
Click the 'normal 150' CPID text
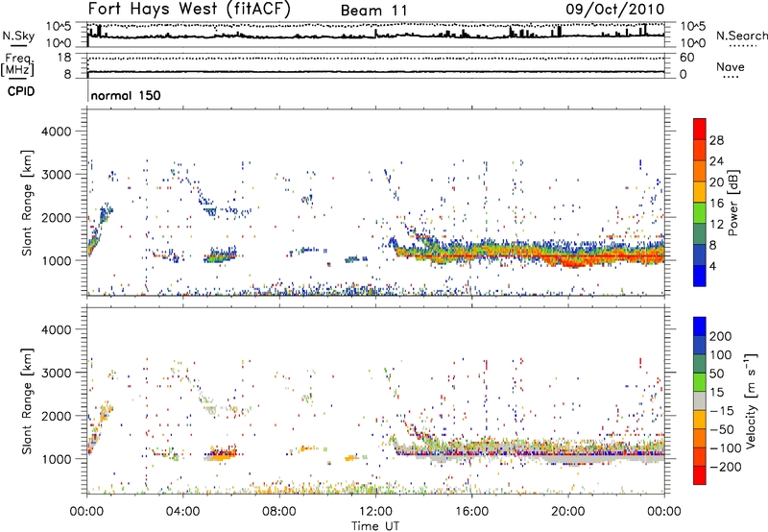pos(126,95)
